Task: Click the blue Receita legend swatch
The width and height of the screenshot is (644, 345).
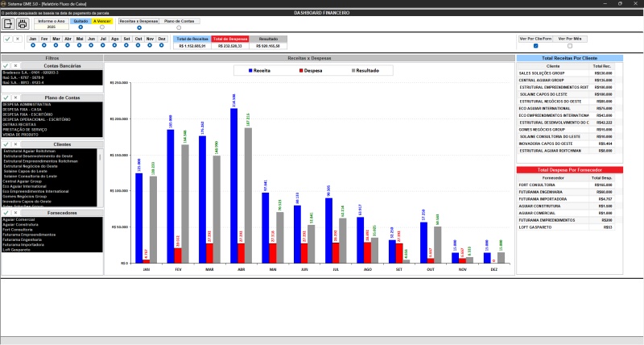Action: [249, 71]
